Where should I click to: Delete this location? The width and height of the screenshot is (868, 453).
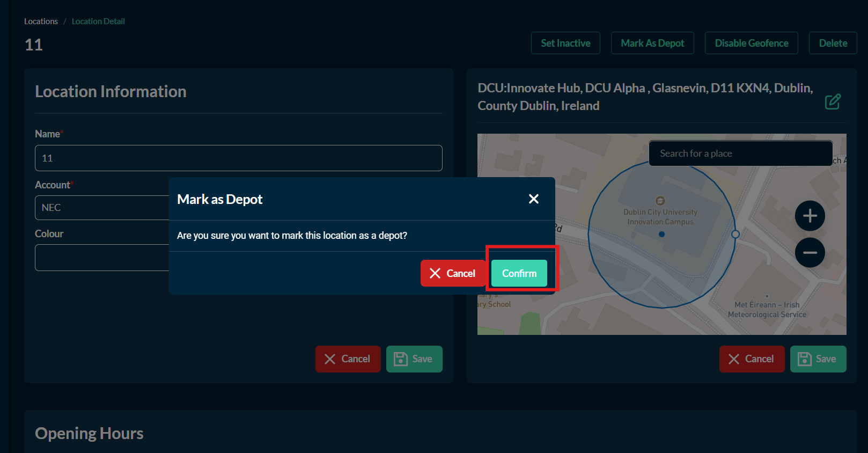pyautogui.click(x=833, y=43)
